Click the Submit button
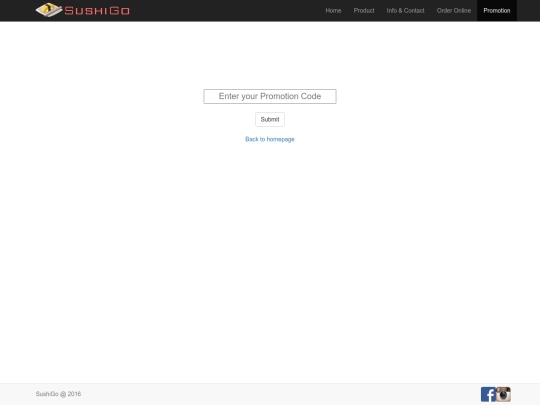Image resolution: width=540 pixels, height=405 pixels. [270, 120]
